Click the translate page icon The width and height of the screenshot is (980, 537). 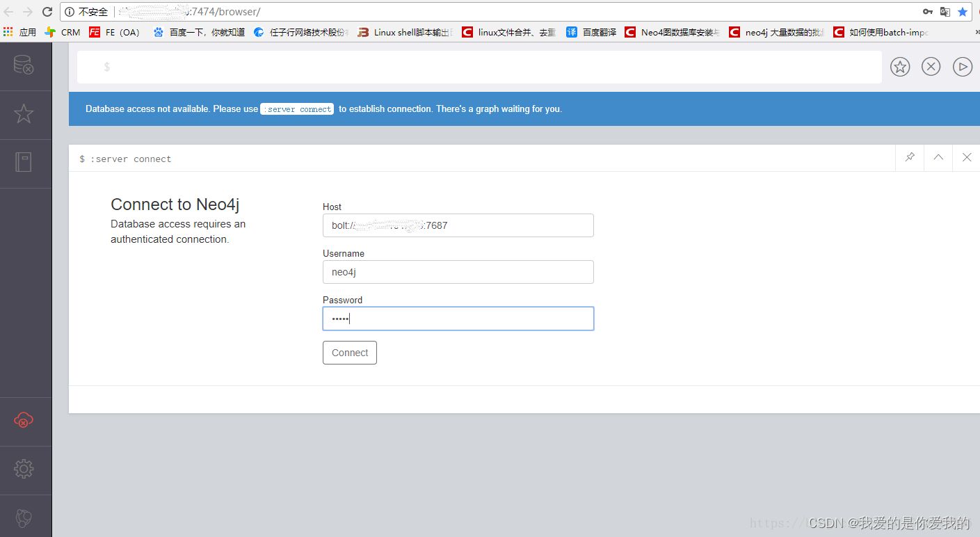(945, 12)
